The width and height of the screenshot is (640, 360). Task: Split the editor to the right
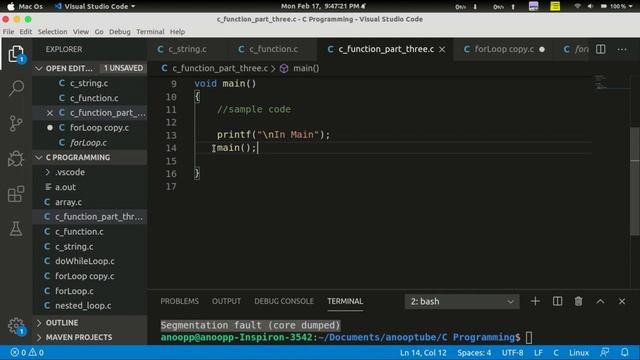click(x=600, y=49)
